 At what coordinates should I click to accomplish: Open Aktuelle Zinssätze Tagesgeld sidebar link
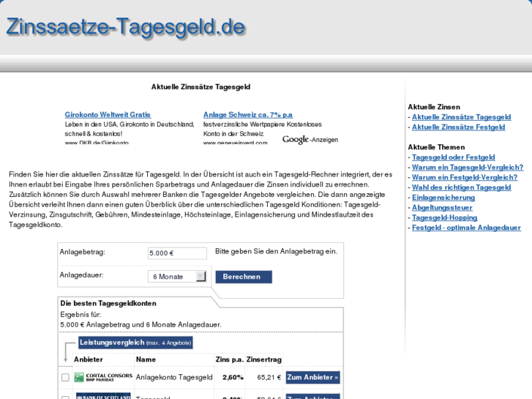(461, 117)
